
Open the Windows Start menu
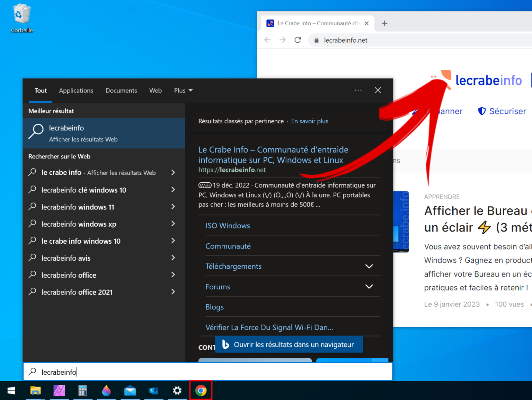click(11, 390)
